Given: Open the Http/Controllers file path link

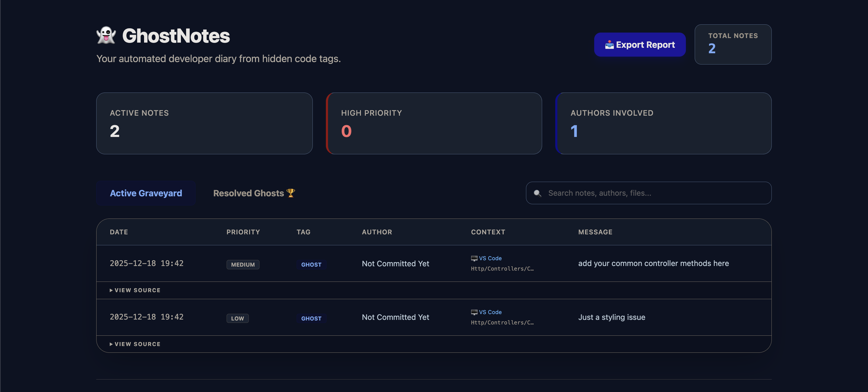Looking at the screenshot, I should click(502, 268).
